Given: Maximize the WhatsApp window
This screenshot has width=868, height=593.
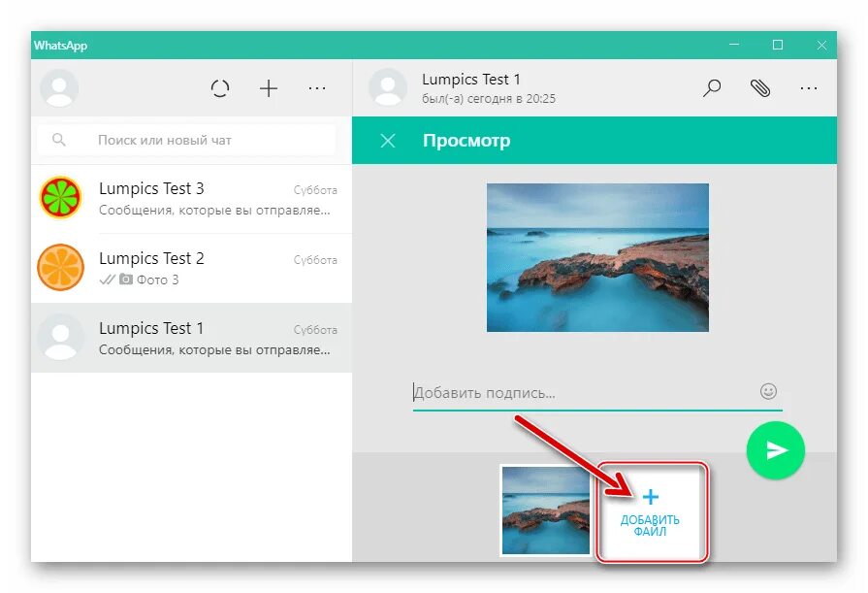Looking at the screenshot, I should pos(778,45).
